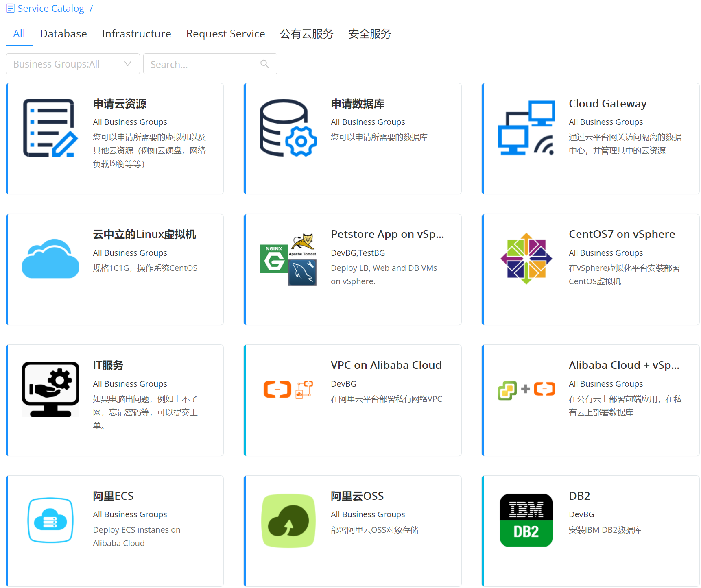Screen dimensions: 701x588
Task: Click the 申请云资源 checklist icon
Action: coord(50,127)
